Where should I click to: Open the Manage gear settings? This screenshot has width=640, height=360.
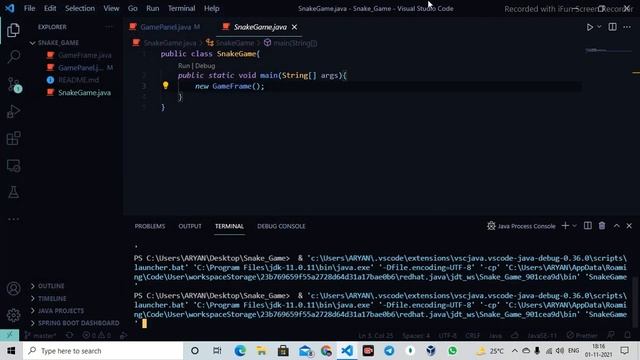click(x=13, y=315)
